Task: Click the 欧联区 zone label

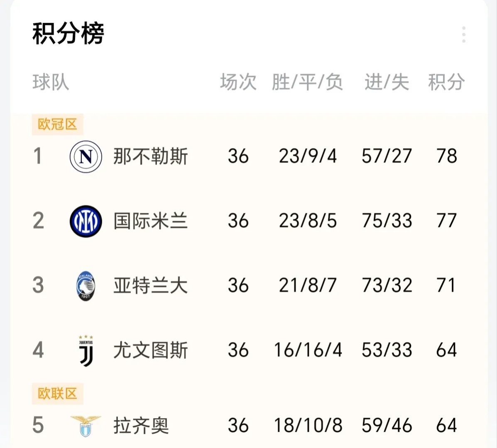Action: pyautogui.click(x=56, y=394)
